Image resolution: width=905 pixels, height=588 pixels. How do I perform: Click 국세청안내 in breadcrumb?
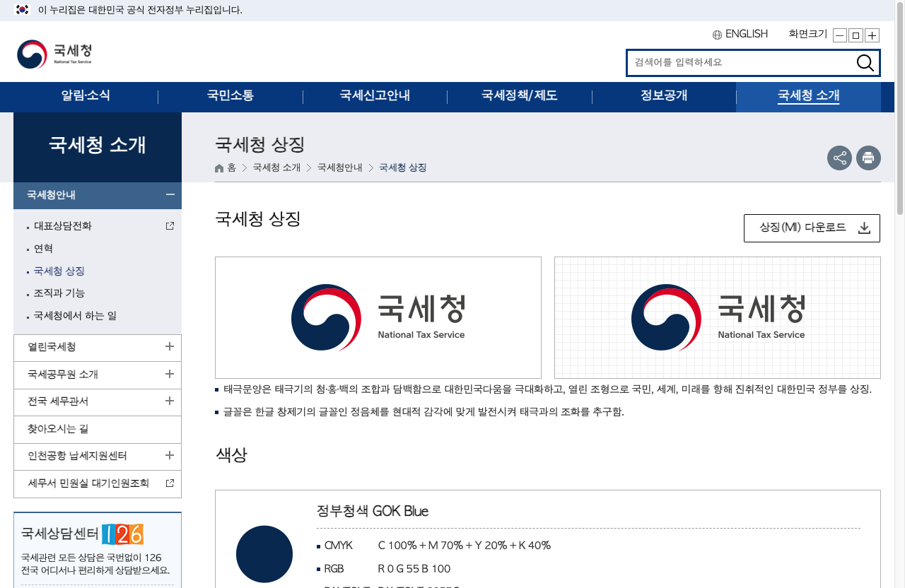coord(339,167)
